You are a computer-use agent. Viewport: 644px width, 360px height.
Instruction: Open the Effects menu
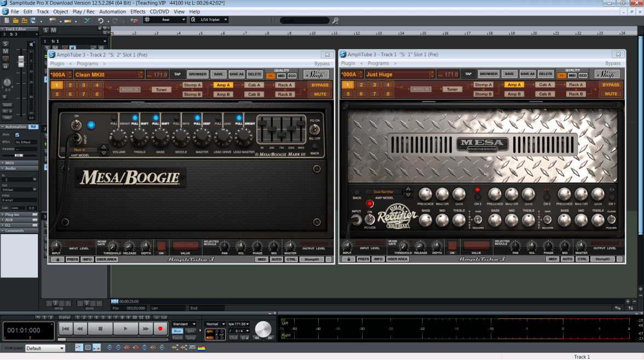(138, 11)
